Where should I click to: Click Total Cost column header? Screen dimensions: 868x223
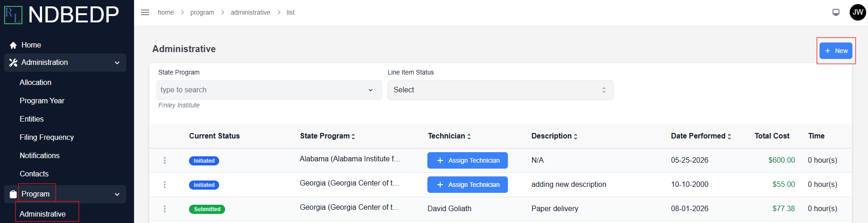pyautogui.click(x=772, y=136)
